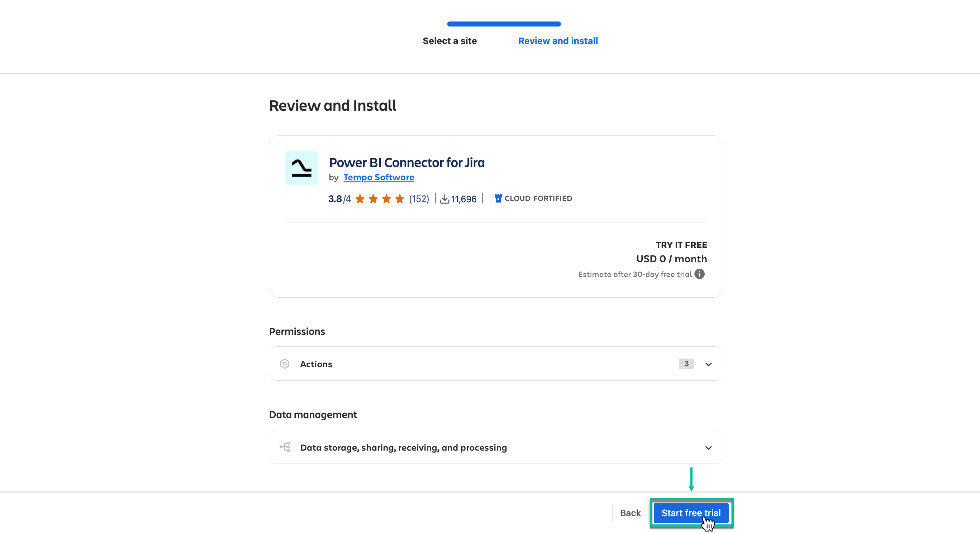Screen dimensions: 980x533
Task: Click the info icon after trial estimate
Action: [x=700, y=274]
